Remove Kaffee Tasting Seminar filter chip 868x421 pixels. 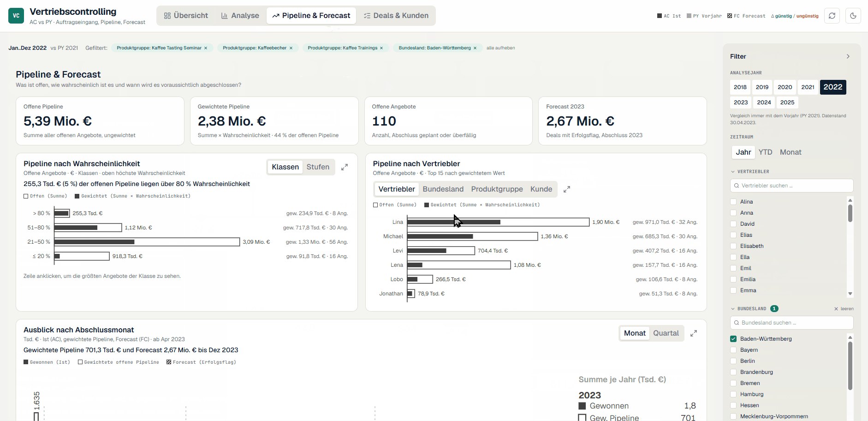click(206, 48)
